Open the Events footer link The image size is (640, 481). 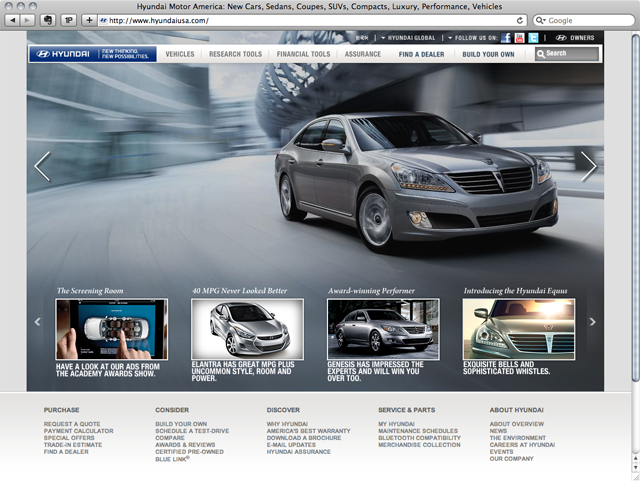[x=502, y=452]
